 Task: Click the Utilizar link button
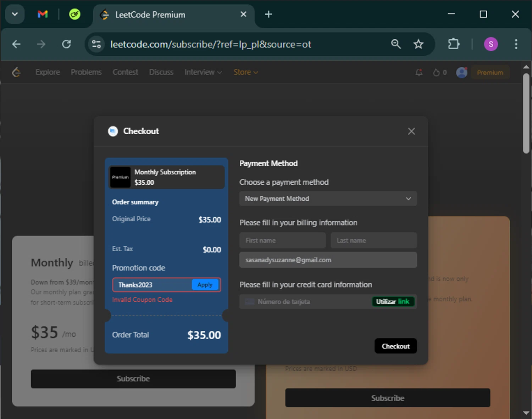(x=393, y=302)
